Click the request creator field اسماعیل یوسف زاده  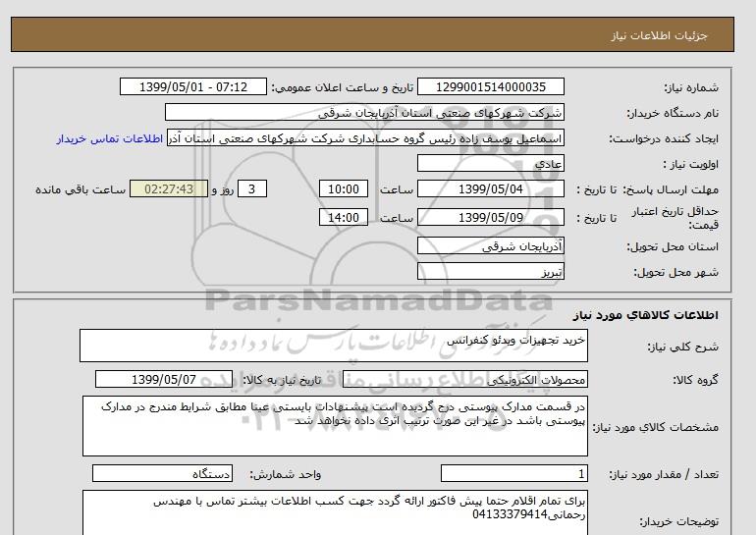click(x=365, y=138)
